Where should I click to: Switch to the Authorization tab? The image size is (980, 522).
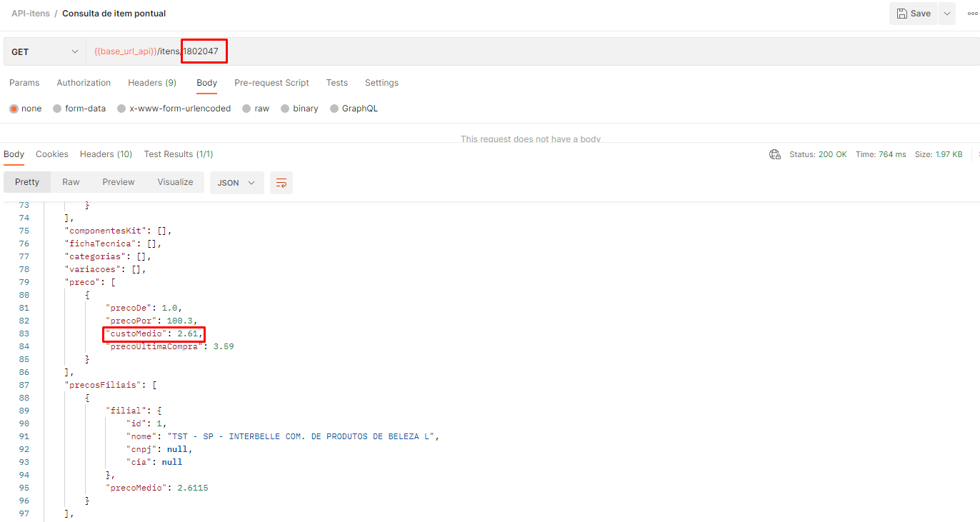click(84, 83)
